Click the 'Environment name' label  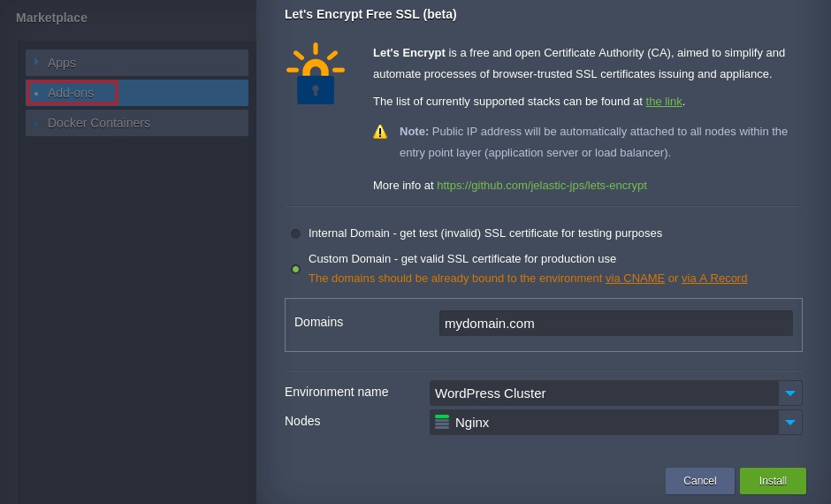coord(337,392)
